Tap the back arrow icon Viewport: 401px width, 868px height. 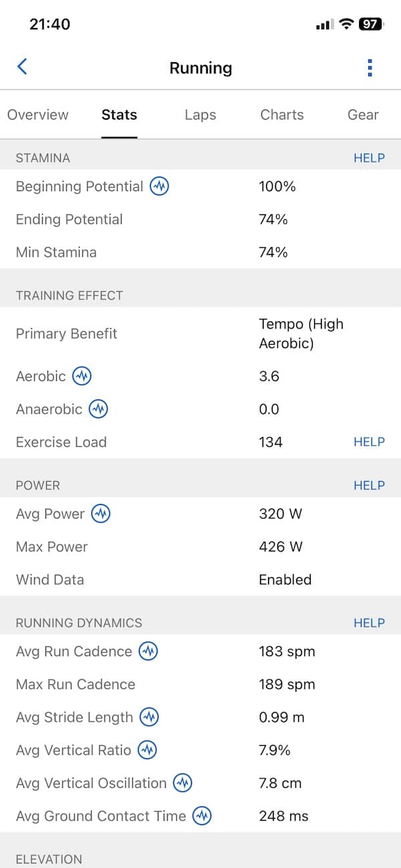[x=22, y=67]
